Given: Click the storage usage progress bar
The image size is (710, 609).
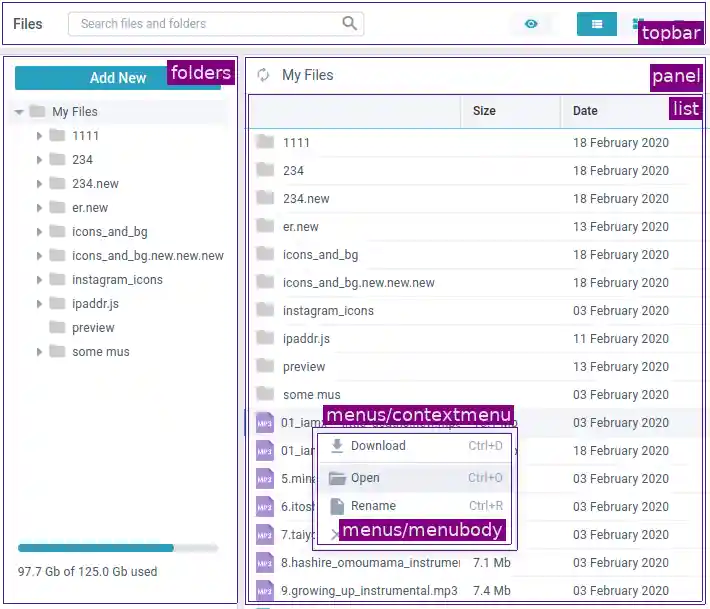Looking at the screenshot, I should tap(118, 548).
